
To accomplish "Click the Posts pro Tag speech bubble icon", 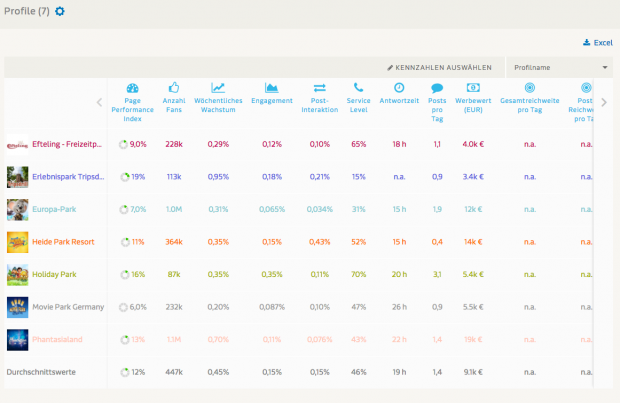I will click(x=437, y=88).
